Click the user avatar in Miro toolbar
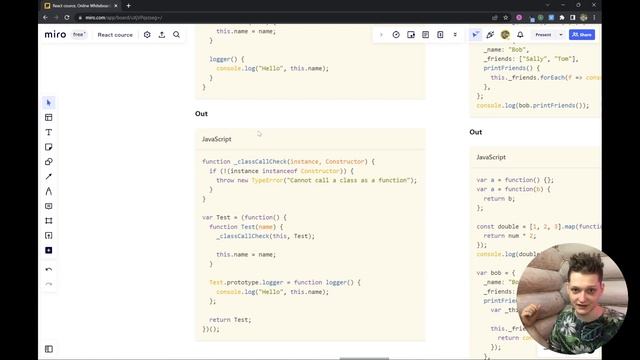The height and width of the screenshot is (360, 640). tap(505, 35)
